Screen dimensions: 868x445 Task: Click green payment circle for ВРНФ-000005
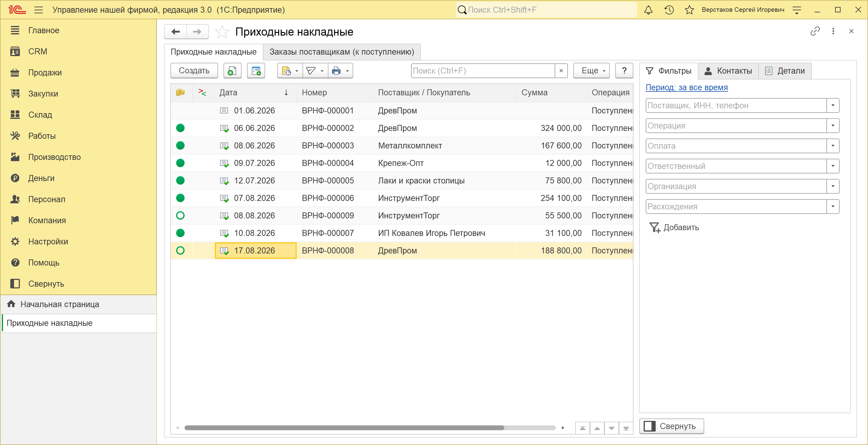coord(180,181)
